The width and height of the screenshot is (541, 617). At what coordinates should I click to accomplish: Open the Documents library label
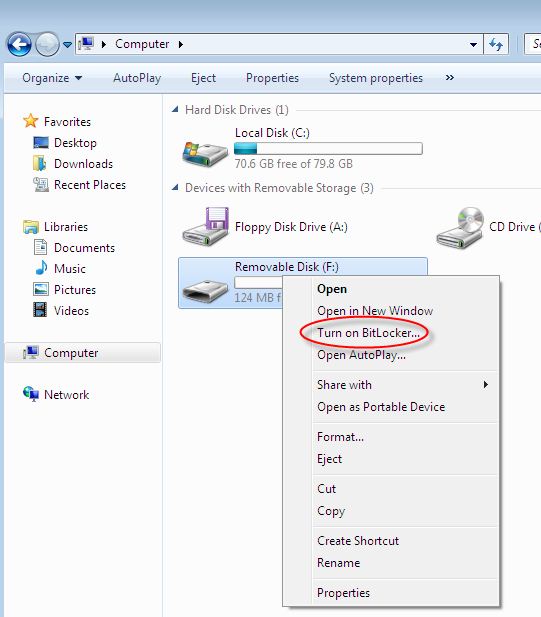point(84,248)
